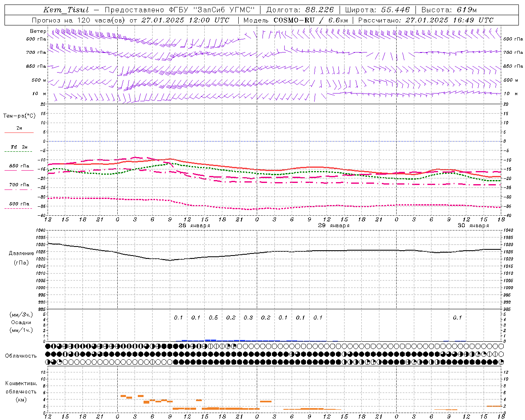This screenshot has height=420, width=525.
Task: Select the 0.3 precipitation amount value
Action: [x=248, y=317]
